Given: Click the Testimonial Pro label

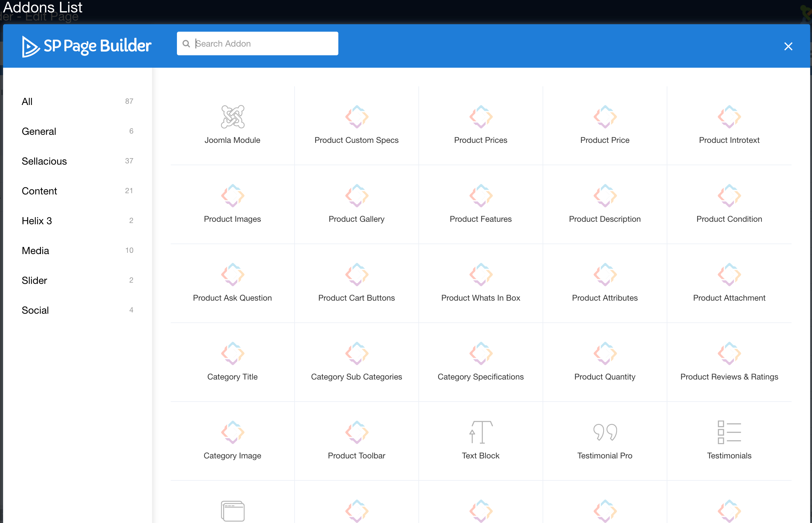Looking at the screenshot, I should tap(605, 455).
